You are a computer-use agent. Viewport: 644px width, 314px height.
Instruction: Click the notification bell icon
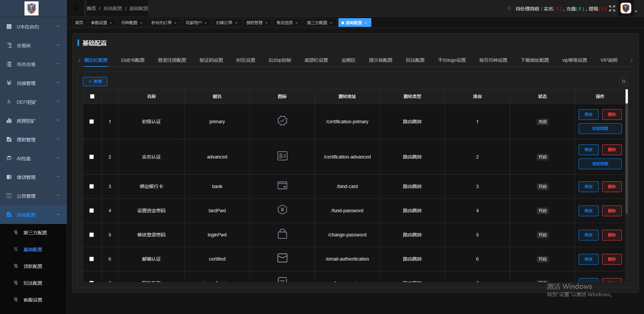pyautogui.click(x=509, y=8)
